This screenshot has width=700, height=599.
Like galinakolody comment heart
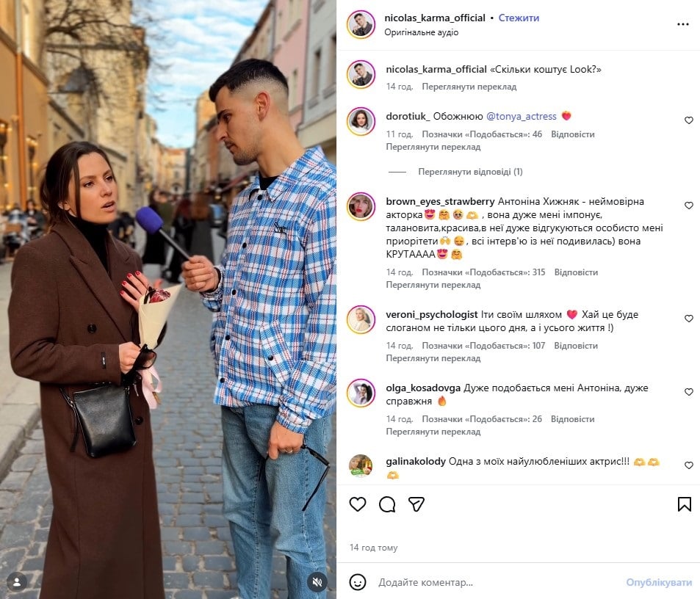[689, 465]
